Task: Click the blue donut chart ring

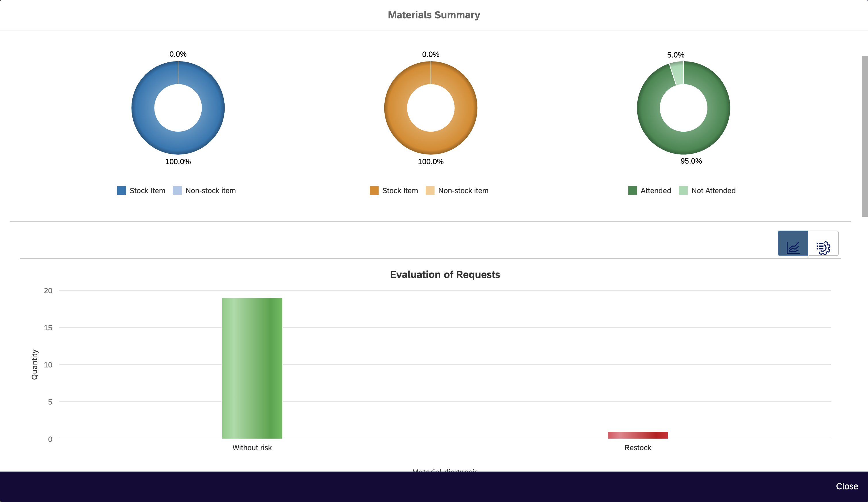Action: 178,143
